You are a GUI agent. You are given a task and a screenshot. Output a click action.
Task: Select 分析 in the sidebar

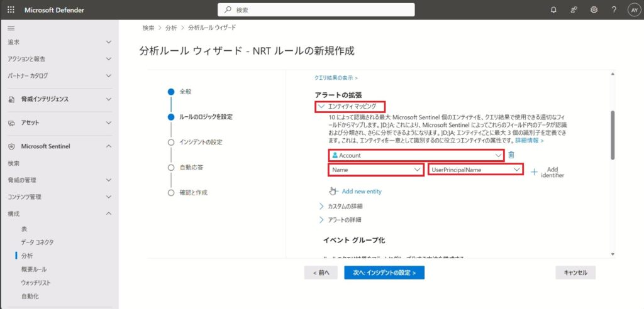pos(28,256)
